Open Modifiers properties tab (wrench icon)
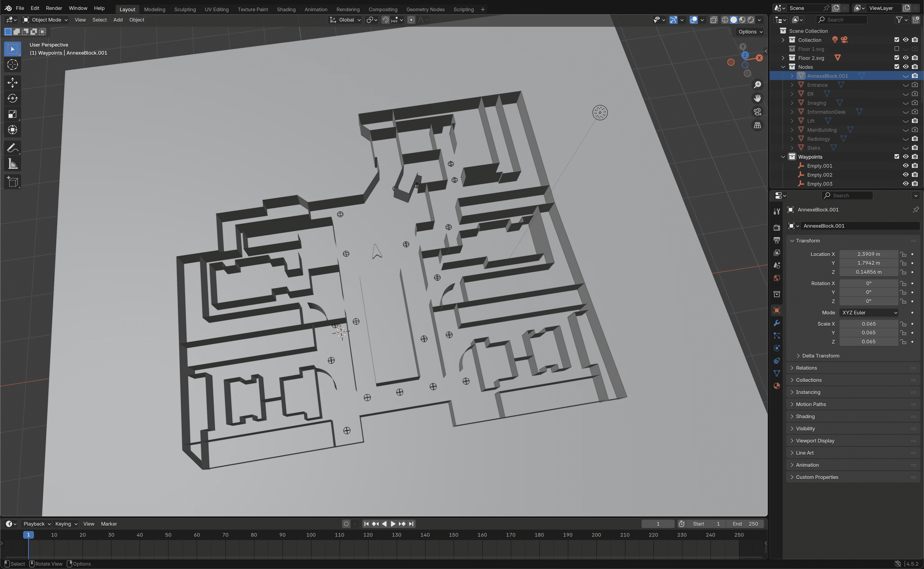Screen dimensions: 924x569 coord(777,323)
